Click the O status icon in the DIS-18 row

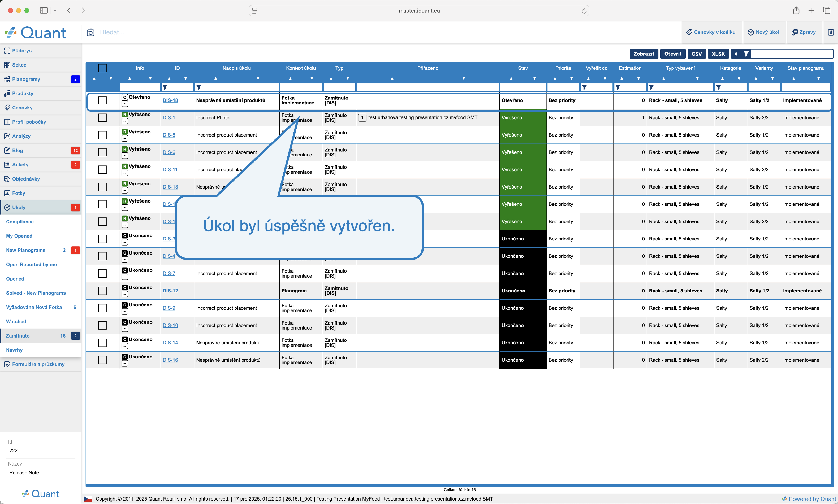pos(125,97)
